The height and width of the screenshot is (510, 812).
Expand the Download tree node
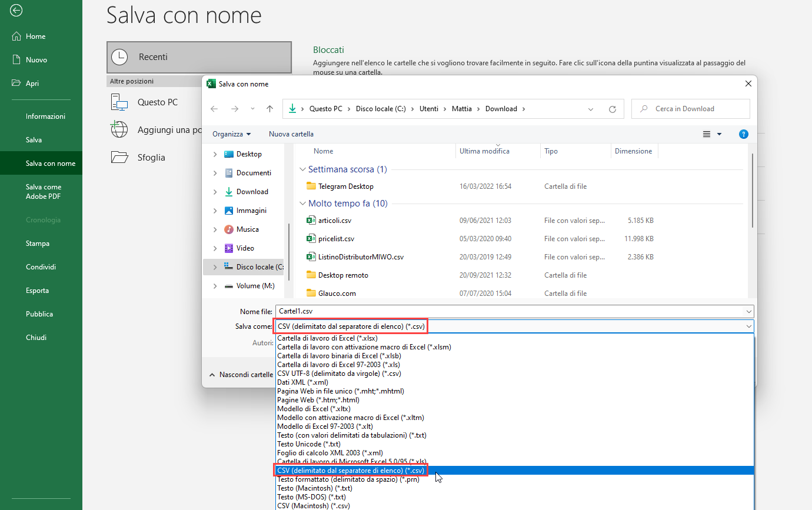tap(215, 192)
